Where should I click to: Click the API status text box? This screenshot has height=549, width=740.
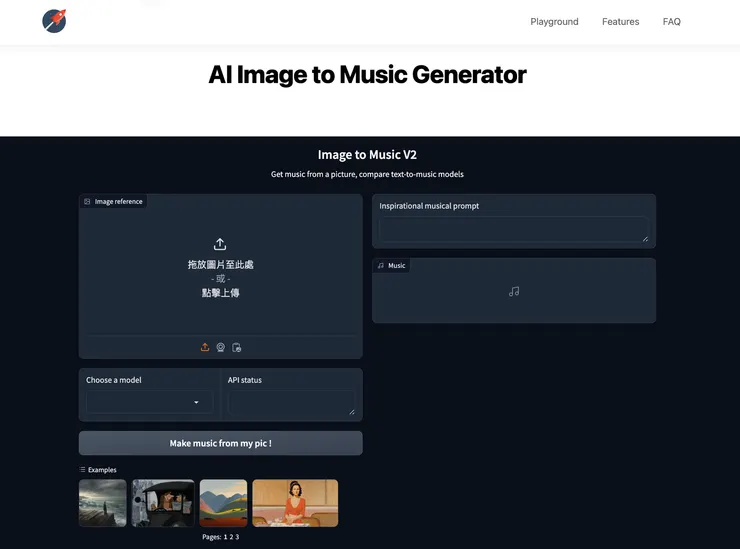pos(291,403)
